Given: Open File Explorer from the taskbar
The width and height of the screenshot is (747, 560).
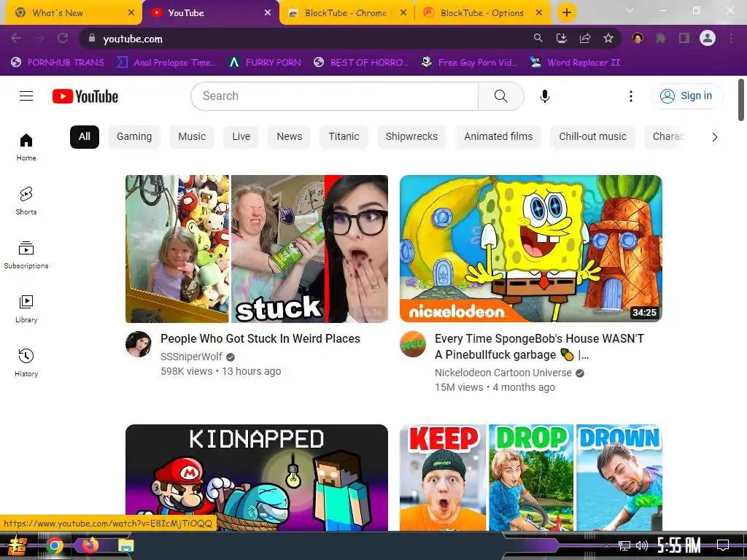Looking at the screenshot, I should tap(126, 545).
